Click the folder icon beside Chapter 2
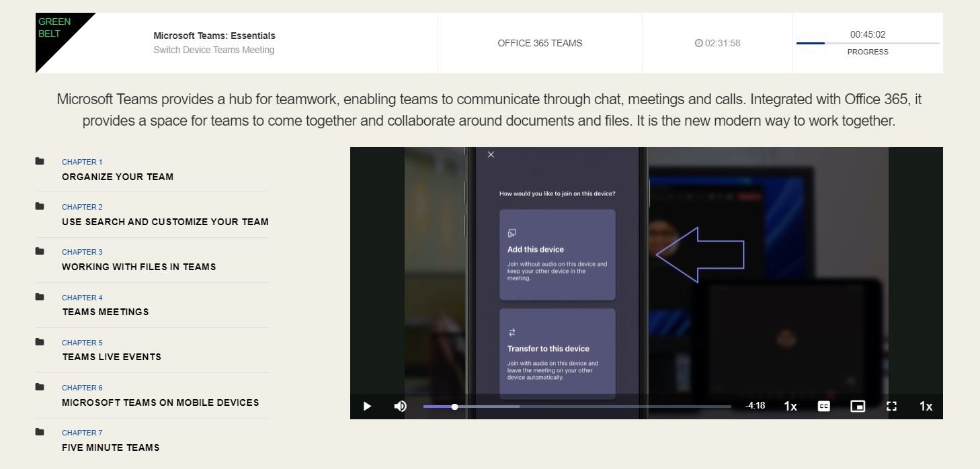Viewport: 980px width, 469px height. (40, 206)
